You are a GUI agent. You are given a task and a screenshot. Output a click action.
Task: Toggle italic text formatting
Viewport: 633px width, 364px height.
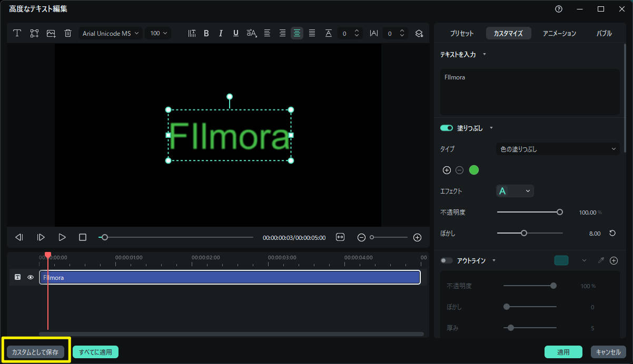pyautogui.click(x=221, y=33)
